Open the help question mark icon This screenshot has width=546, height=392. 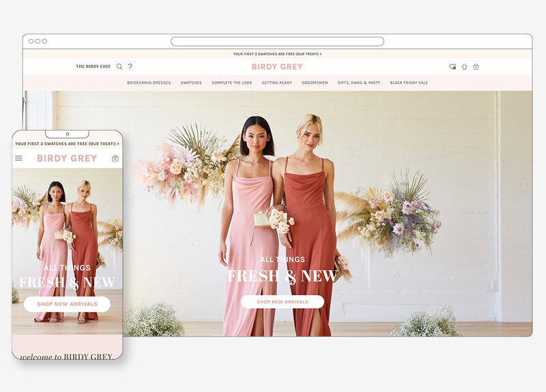130,67
